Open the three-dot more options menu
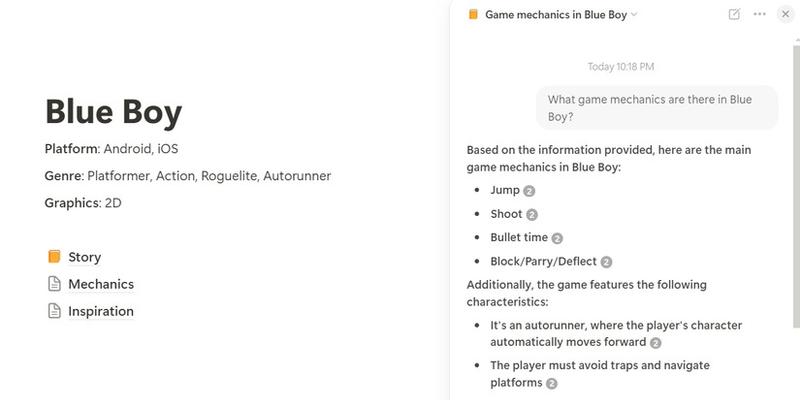800x400 pixels. click(x=760, y=14)
